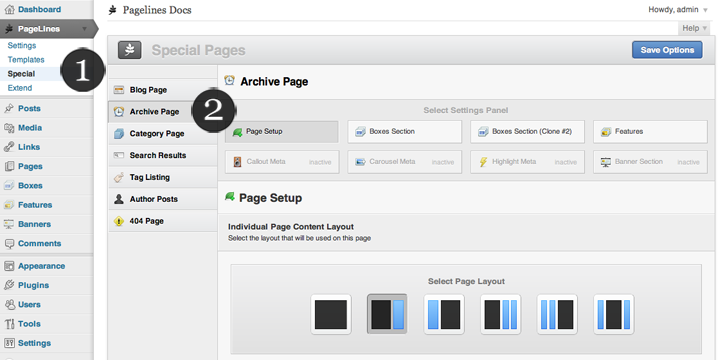Choose the left-sidebar page layout
The image size is (725, 360).
[x=444, y=314]
